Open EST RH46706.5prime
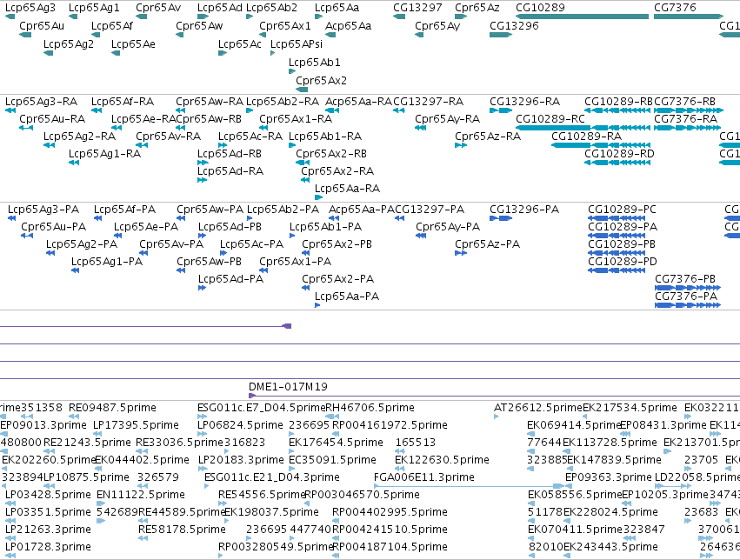The height and width of the screenshot is (560, 740). click(370, 408)
